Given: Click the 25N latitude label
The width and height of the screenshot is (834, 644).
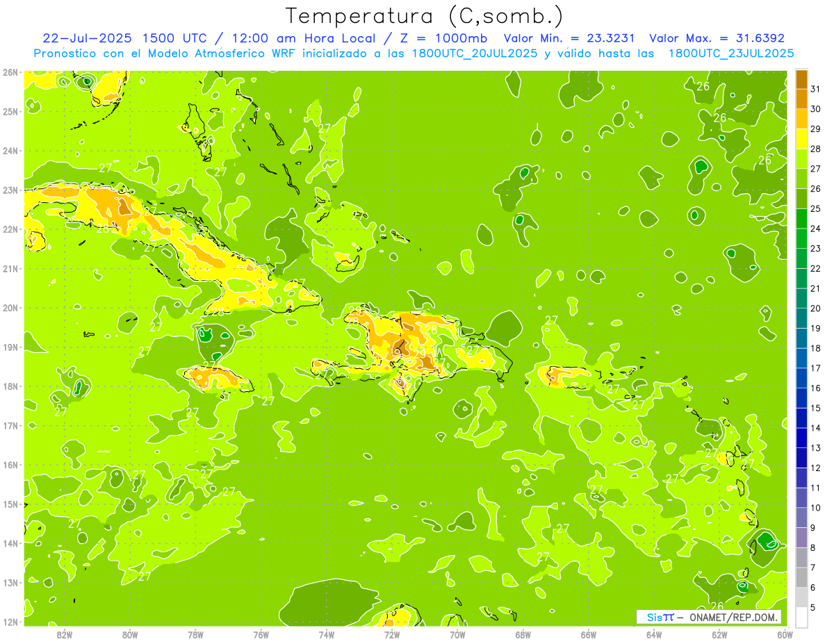Looking at the screenshot, I should tap(10, 111).
